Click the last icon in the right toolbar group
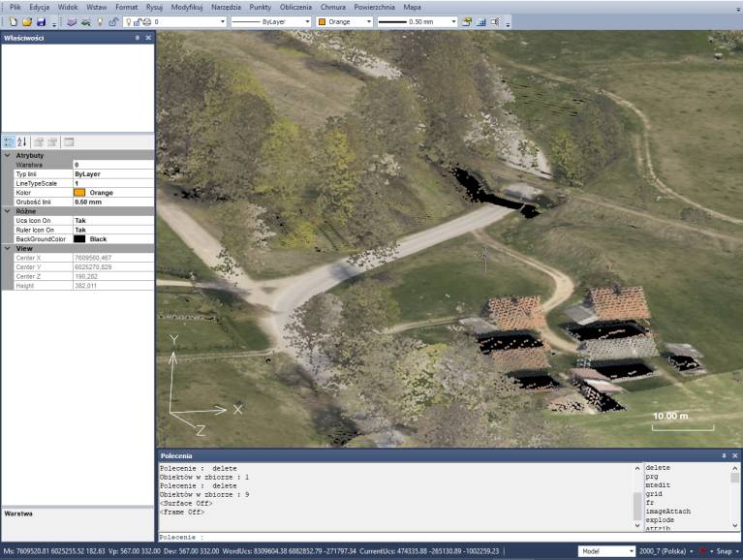The width and height of the screenshot is (743, 560). (x=495, y=21)
